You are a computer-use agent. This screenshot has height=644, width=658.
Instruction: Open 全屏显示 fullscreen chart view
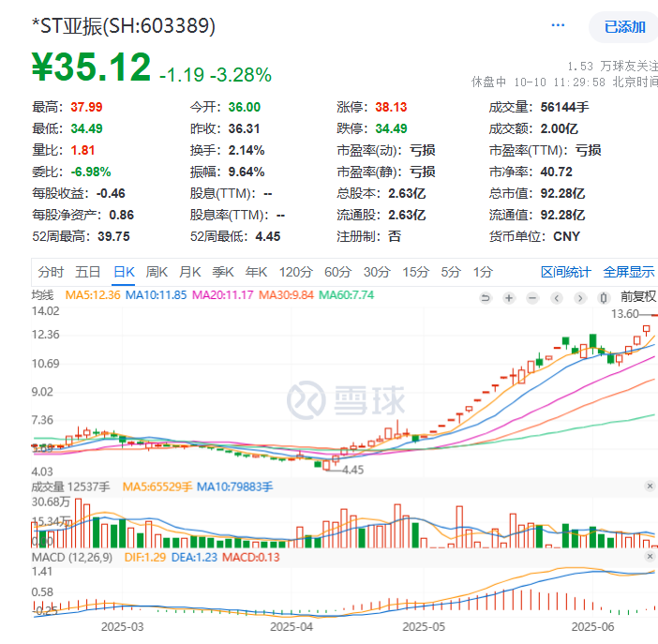[629, 272]
